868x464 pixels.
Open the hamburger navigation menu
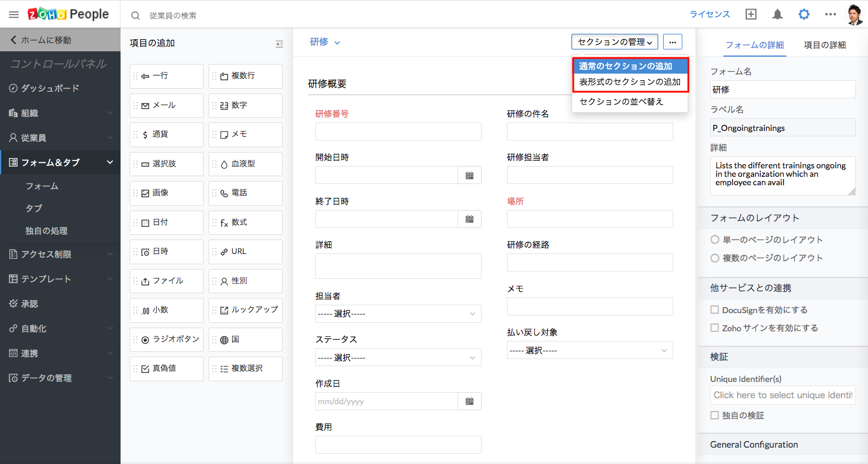click(x=14, y=14)
